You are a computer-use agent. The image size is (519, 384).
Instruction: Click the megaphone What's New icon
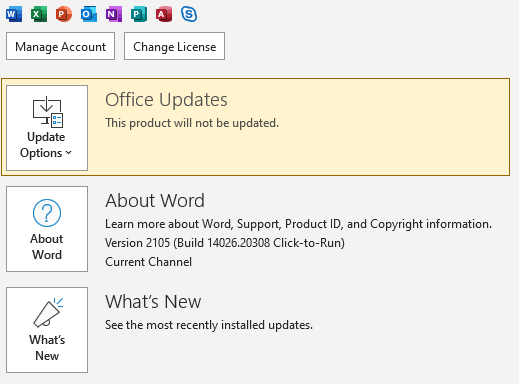coord(48,313)
